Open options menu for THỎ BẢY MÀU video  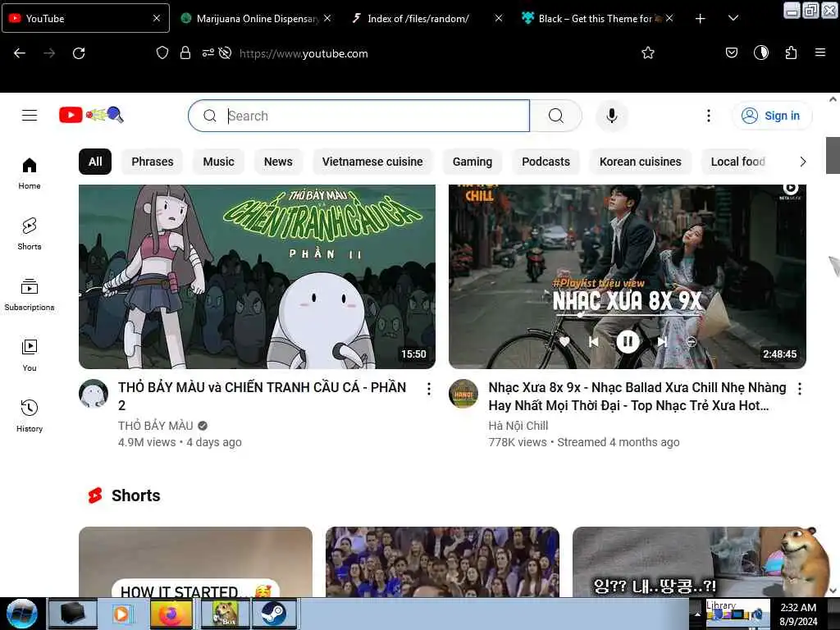click(428, 389)
